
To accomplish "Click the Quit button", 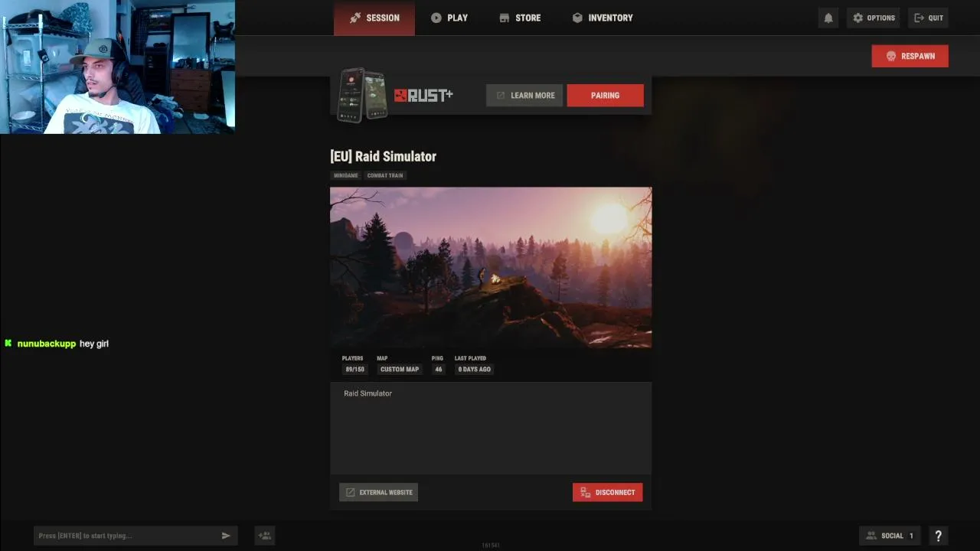I will point(929,18).
